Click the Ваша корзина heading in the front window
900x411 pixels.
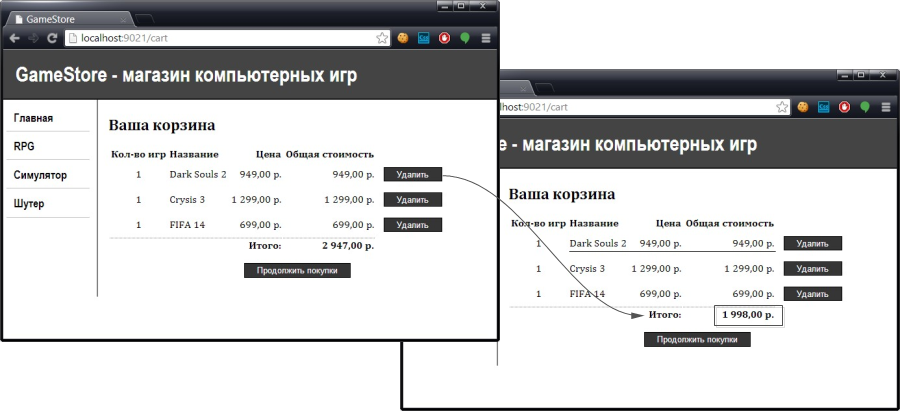click(x=162, y=126)
